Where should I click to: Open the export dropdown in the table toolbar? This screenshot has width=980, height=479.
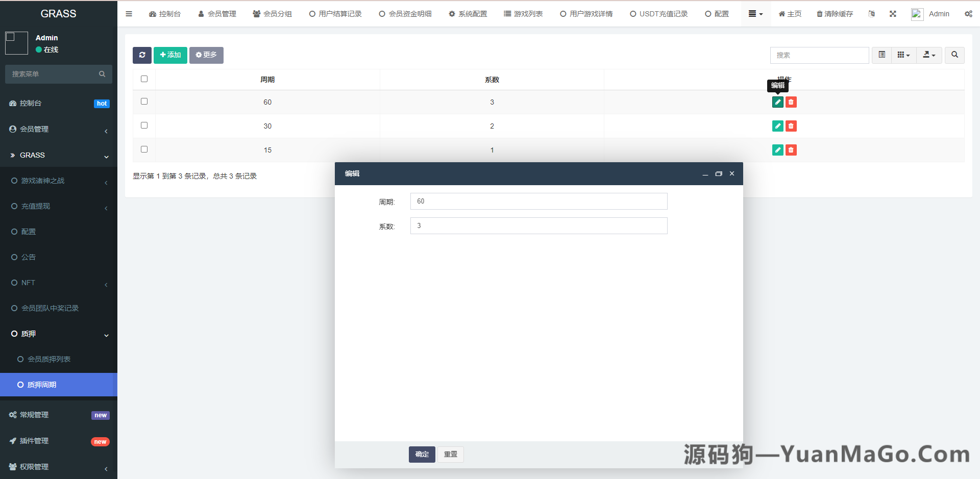[929, 55]
